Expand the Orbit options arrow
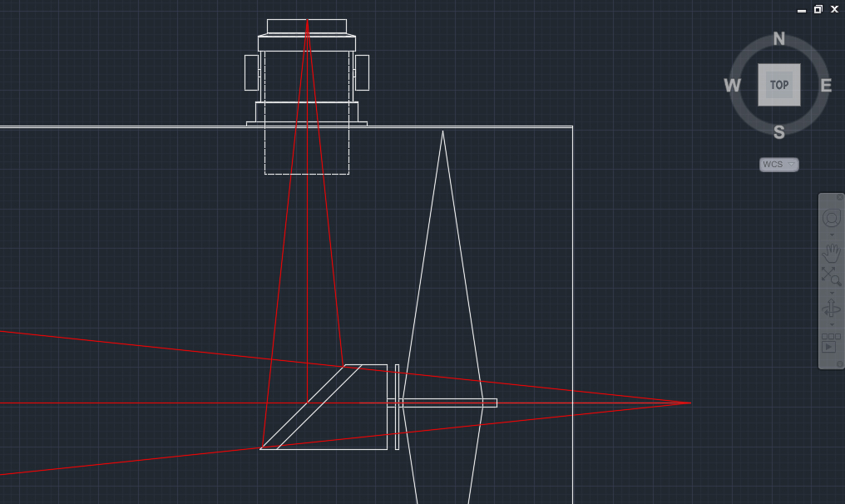The width and height of the screenshot is (845, 504). [x=831, y=324]
